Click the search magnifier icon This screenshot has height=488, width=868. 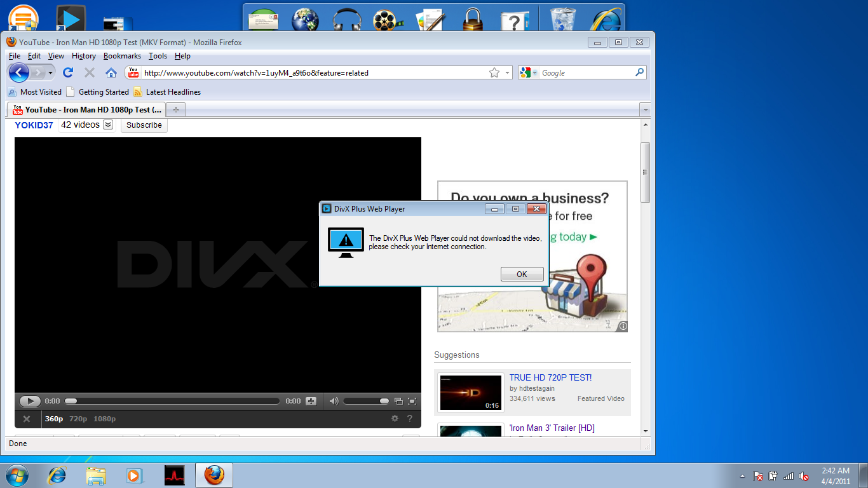pos(639,72)
